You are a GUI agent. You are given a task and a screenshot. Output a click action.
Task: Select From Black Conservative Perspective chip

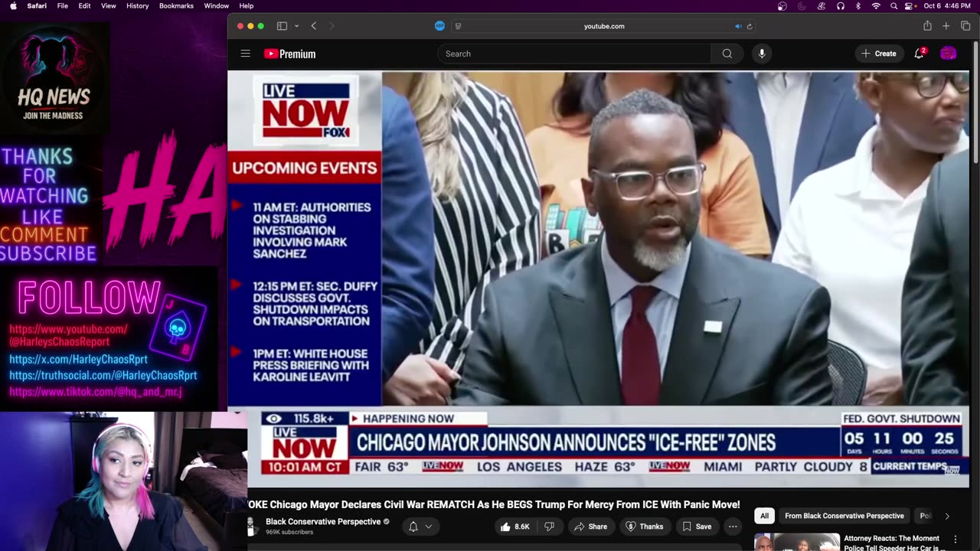click(844, 516)
